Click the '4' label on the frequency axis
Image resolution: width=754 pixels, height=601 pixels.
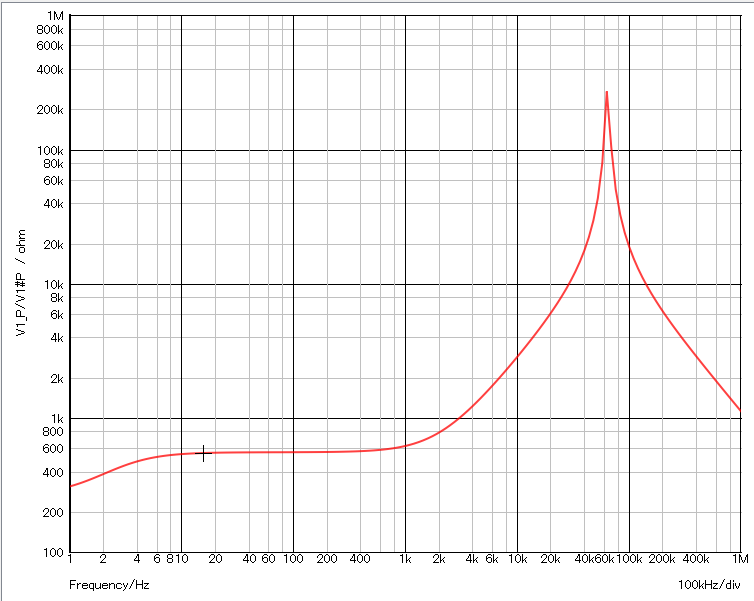coord(137,559)
